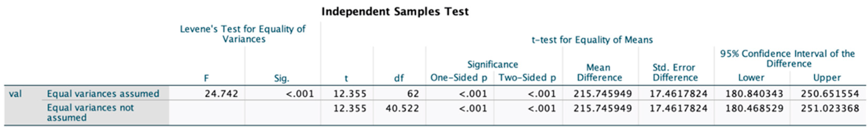868x129 pixels.
Task: Click the Lower bound 180.468529 cell
Action: click(x=754, y=109)
